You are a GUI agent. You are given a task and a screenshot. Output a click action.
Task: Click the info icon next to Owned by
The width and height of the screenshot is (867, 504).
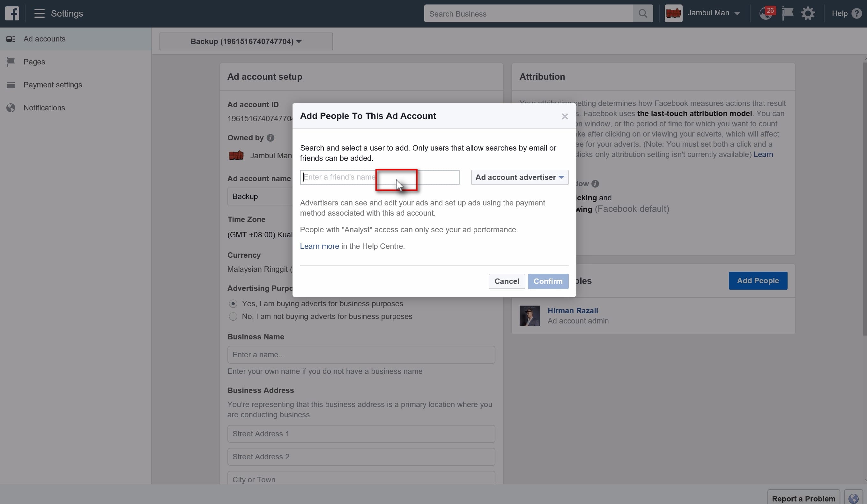(270, 137)
